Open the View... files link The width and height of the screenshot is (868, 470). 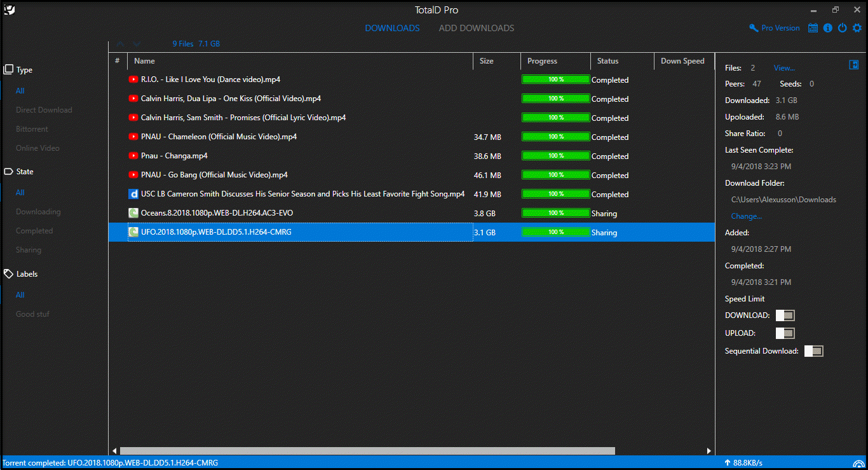784,68
